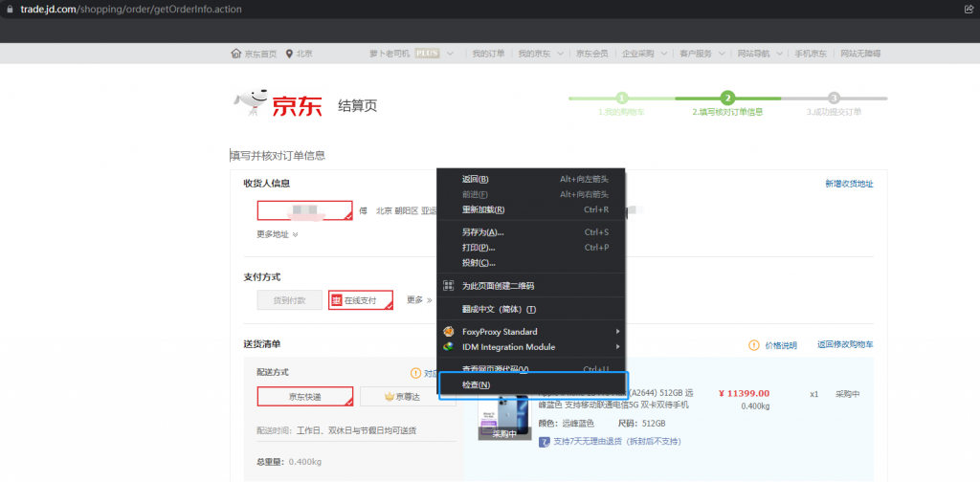
Task: Click the 颜色: 远峰蓝色 spec text
Action: 567,424
